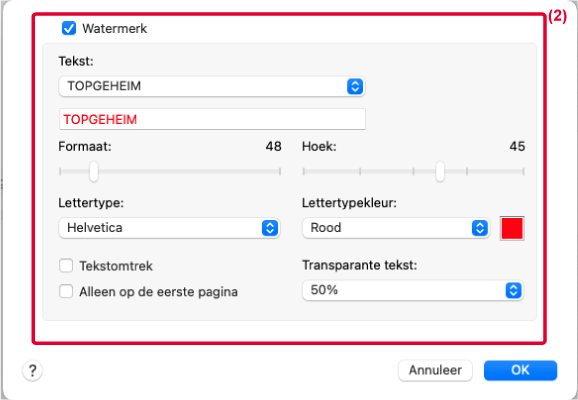Viewport: 578px width, 400px height.
Task: Click the Tekst dropdown stepper arrows
Action: point(355,86)
